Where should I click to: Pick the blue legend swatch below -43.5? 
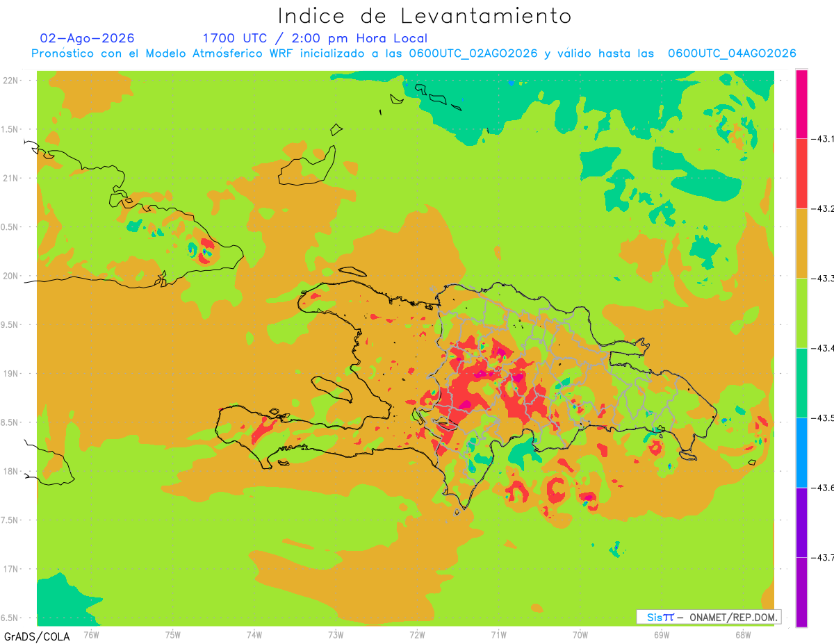[801, 452]
